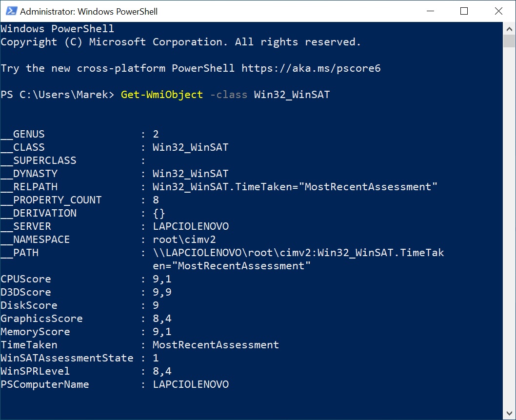The height and width of the screenshot is (420, 516).
Task: Click the Win32_WinSAT class name argument
Action: (291, 94)
